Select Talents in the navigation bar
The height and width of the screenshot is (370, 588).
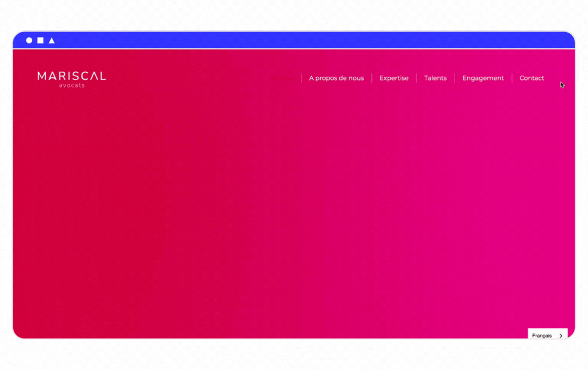[436, 78]
